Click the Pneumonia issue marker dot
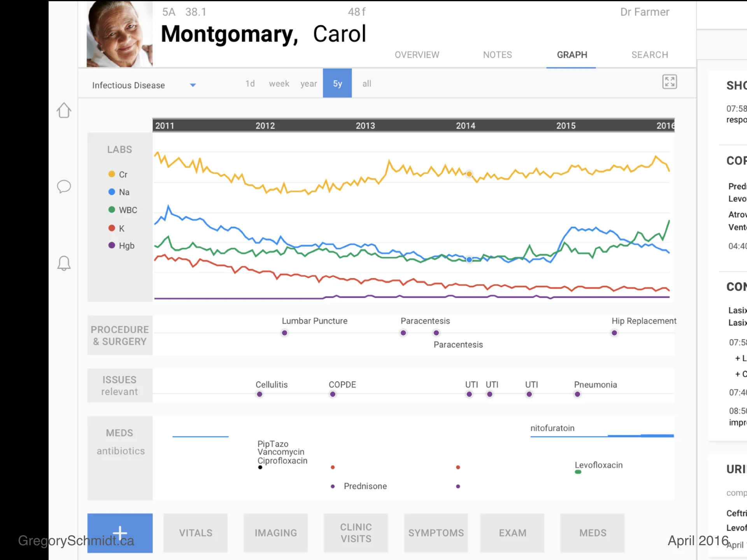Viewport: 747px width, 560px height. point(577,394)
